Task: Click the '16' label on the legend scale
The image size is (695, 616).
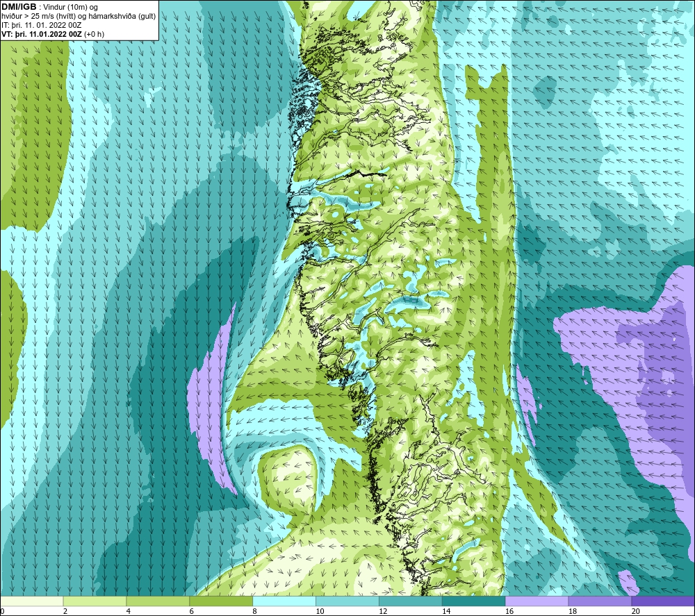Action: (509, 611)
